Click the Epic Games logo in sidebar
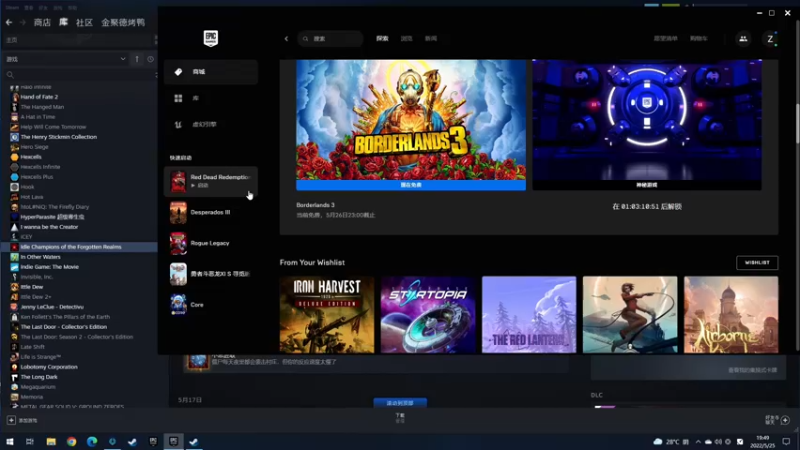The height and width of the screenshot is (450, 800). 211,38
